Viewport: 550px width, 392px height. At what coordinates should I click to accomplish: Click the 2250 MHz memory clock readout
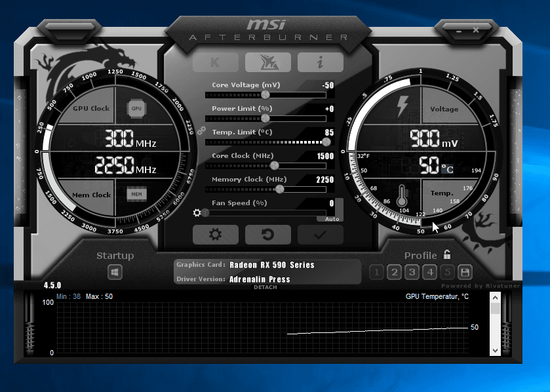(x=125, y=165)
